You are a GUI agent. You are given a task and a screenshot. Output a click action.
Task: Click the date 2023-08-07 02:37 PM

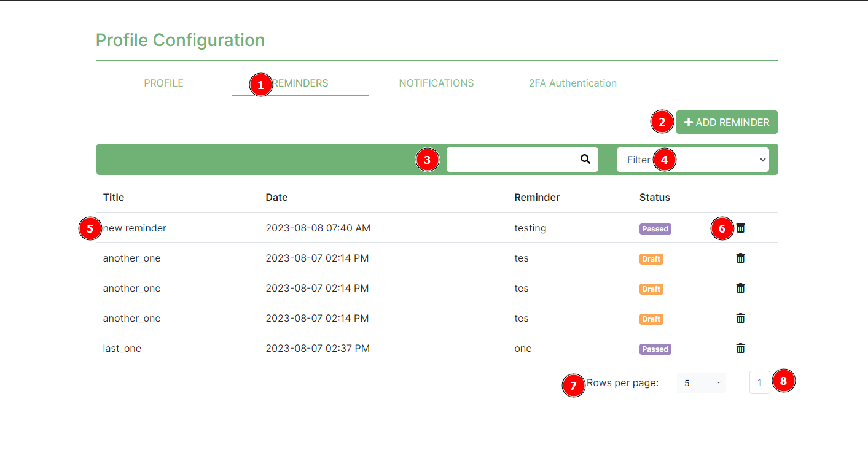318,348
